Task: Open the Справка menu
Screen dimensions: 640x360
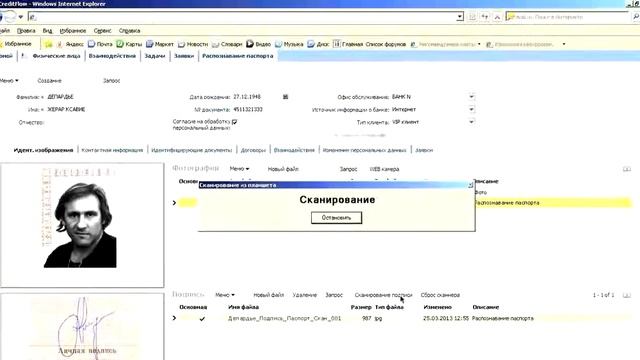Action: [x=129, y=31]
